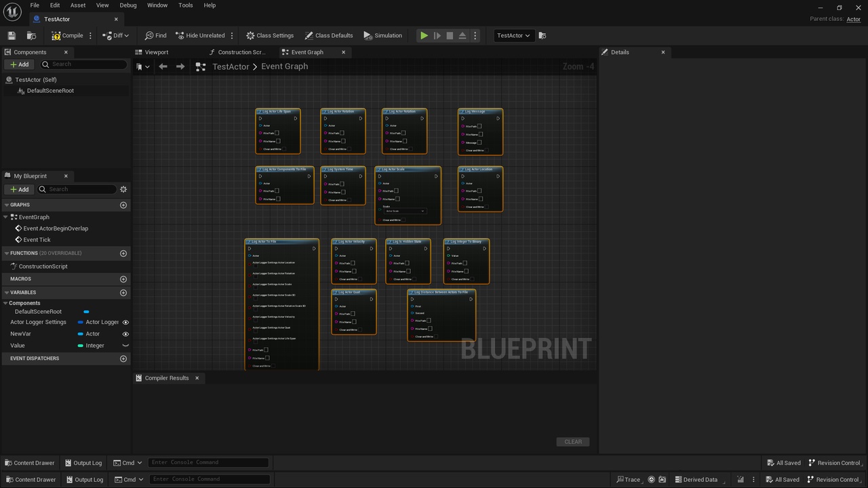Click the find debug object icon beside TestActor dropdown
Screen dimensions: 868x488
click(x=542, y=35)
